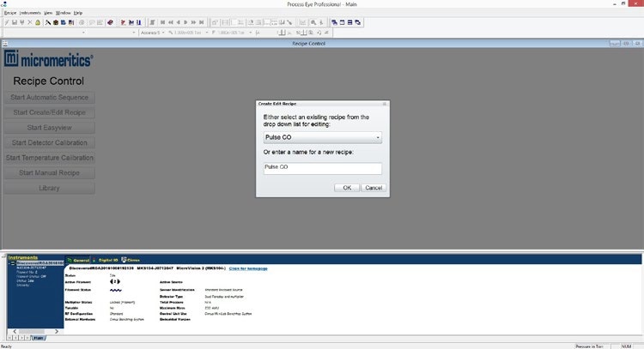Cancel the Create Edit Recipe dialog

[x=374, y=188]
